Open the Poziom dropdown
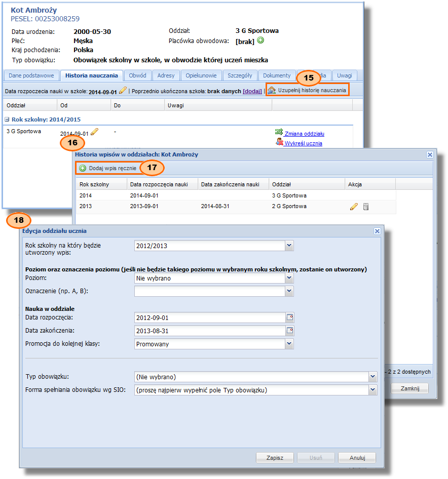 289,278
